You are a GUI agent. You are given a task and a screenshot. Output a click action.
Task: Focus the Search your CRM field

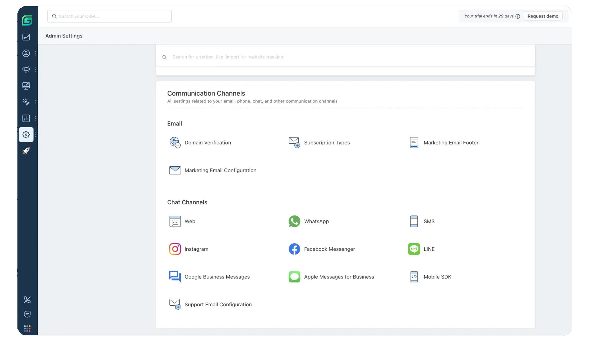coord(110,16)
